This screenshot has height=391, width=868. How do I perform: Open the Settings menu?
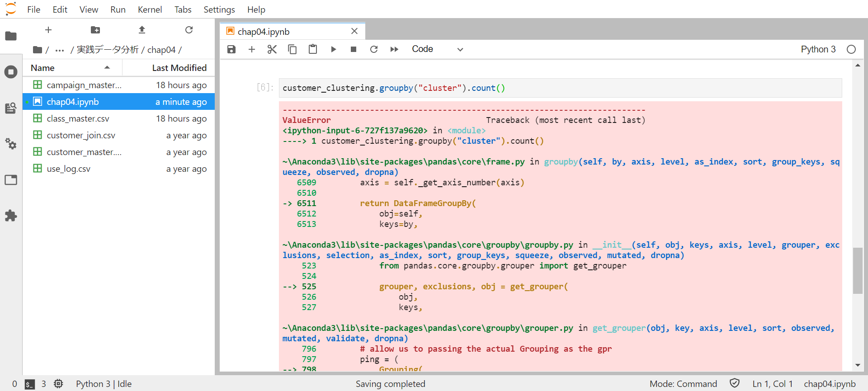[x=219, y=9]
